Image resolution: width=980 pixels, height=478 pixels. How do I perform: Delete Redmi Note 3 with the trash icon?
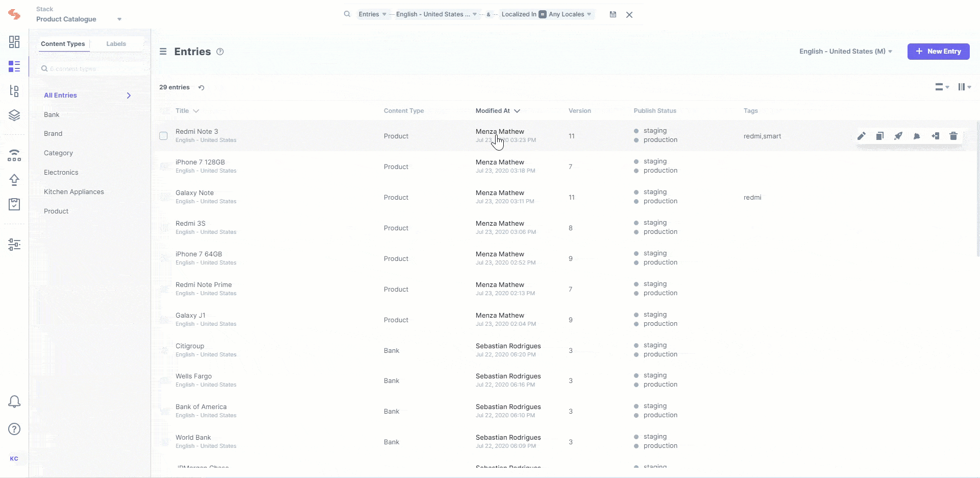[953, 136]
